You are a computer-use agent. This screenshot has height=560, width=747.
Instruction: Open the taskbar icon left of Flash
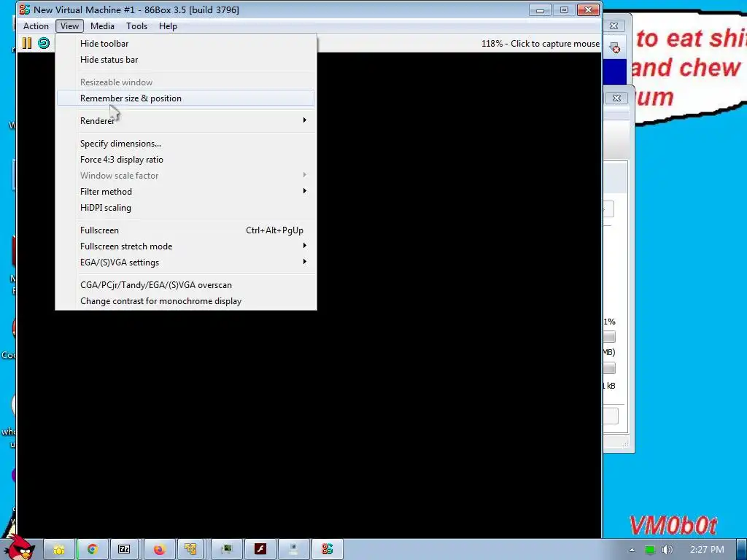(x=227, y=550)
